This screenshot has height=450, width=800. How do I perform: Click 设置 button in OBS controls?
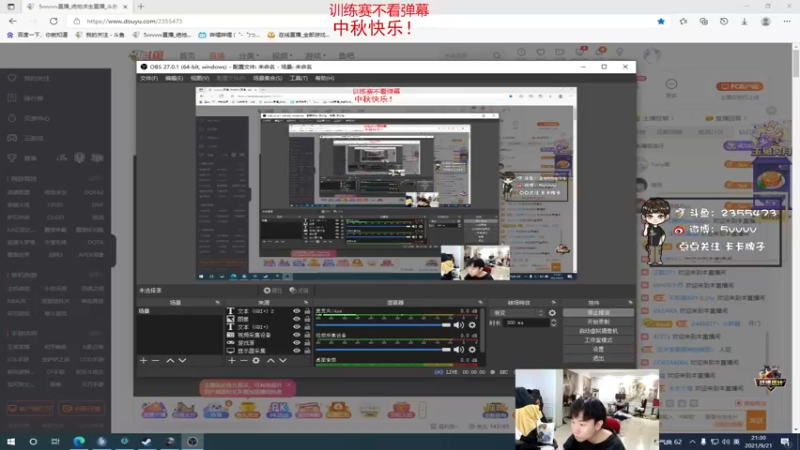[x=598, y=349]
